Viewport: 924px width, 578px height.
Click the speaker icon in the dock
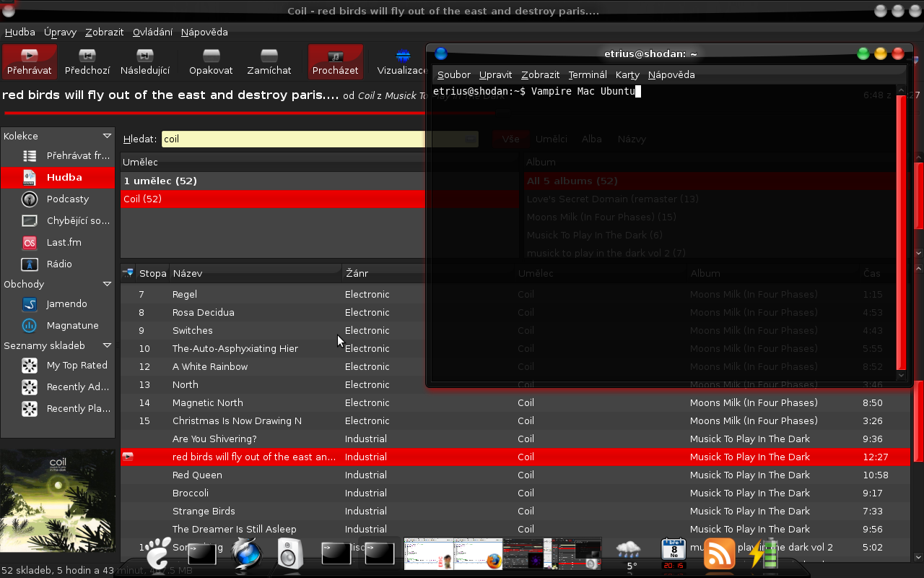[x=291, y=553]
